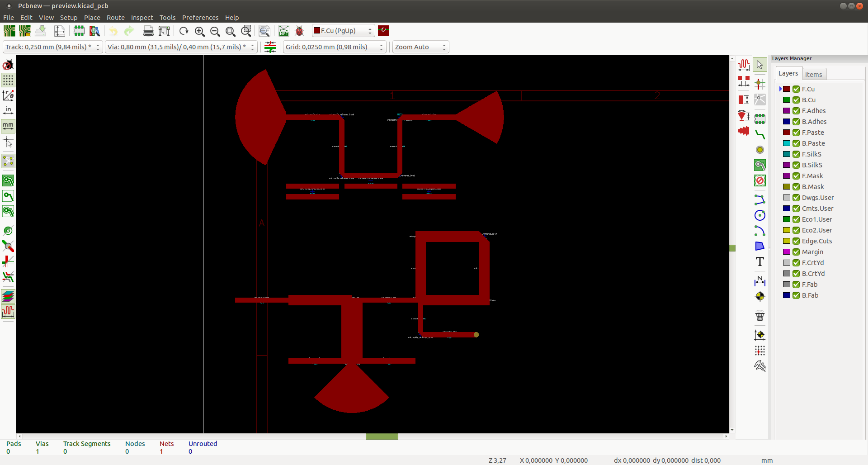Click the Load netlist icon
The height and width of the screenshot is (465, 868).
[283, 31]
